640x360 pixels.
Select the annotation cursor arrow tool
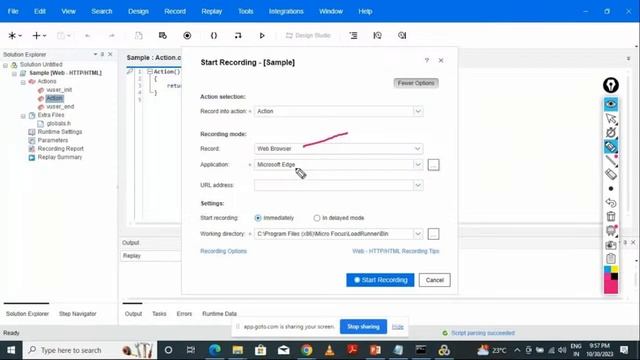611,118
